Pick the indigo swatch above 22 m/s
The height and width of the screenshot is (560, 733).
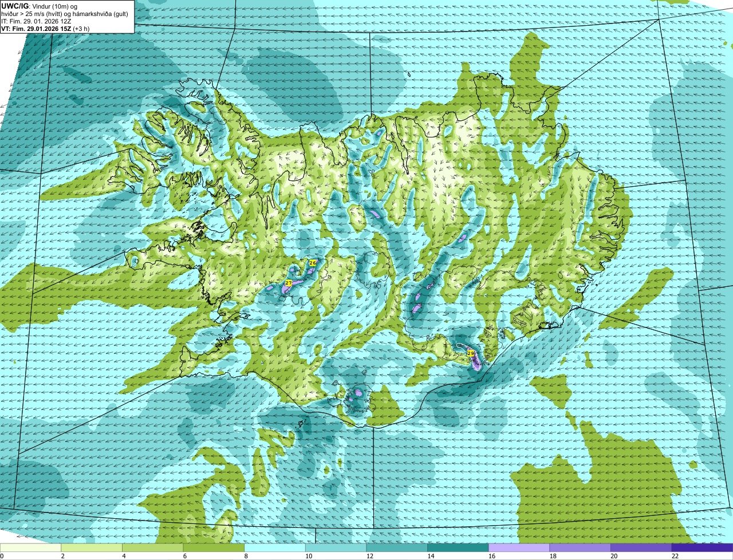pyautogui.click(x=702, y=548)
